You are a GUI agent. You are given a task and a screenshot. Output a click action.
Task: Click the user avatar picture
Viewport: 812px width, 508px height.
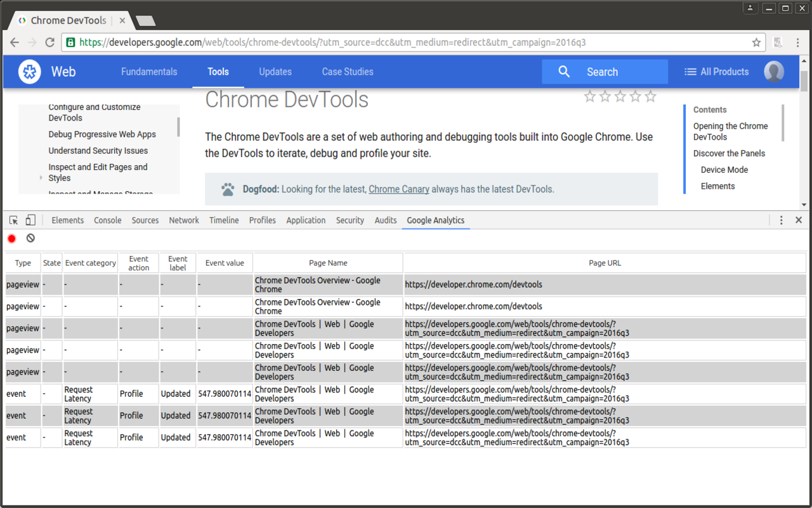pos(774,72)
